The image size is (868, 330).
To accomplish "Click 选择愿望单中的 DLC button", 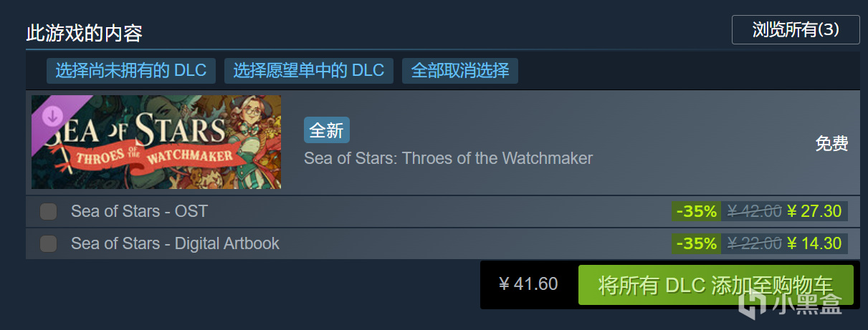I will click(x=309, y=71).
